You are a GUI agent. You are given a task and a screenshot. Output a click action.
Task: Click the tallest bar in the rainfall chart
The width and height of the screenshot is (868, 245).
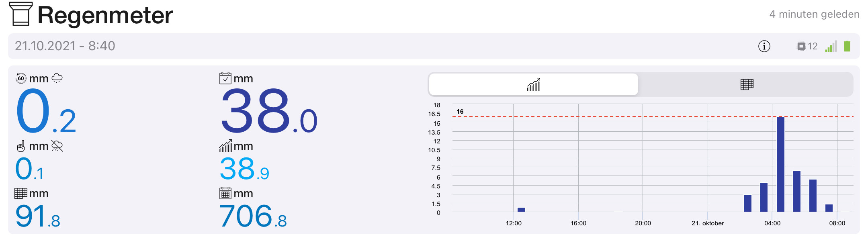780,164
